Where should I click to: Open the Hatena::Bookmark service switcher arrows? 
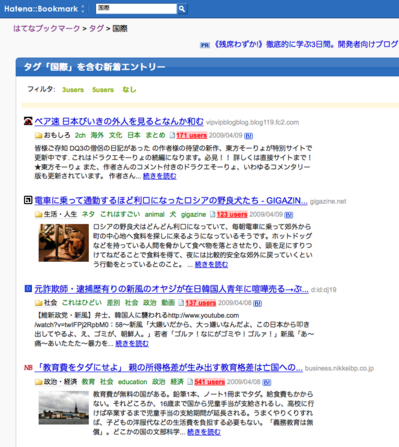click(83, 9)
